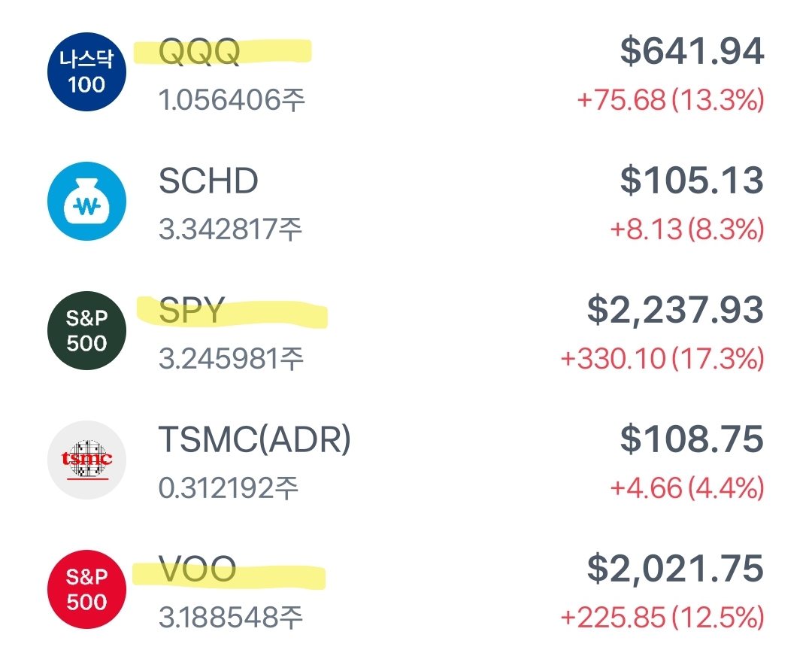
Task: Select SCHD share count 3.342817
Action: point(230,229)
